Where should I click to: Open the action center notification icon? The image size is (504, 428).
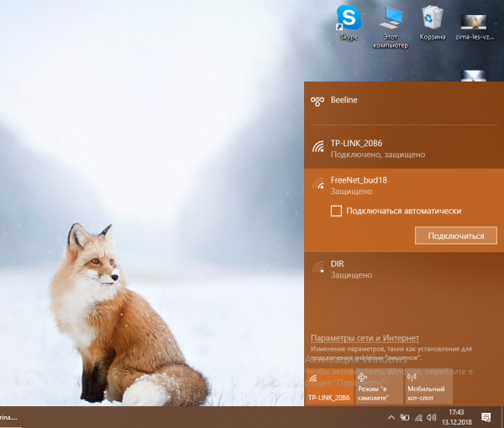click(486, 417)
